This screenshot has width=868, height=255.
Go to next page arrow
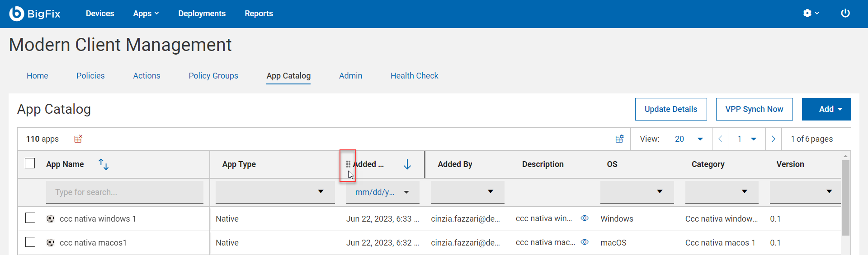tap(773, 139)
